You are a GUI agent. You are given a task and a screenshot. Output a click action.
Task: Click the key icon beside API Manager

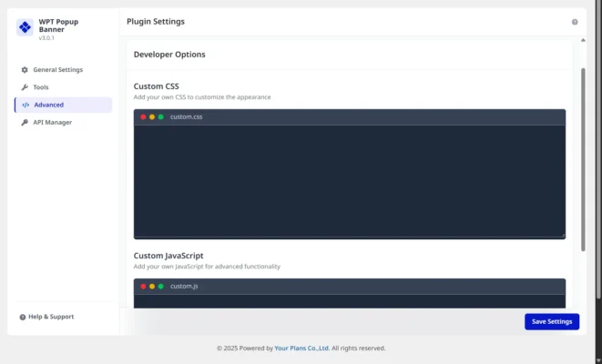pyautogui.click(x=25, y=122)
